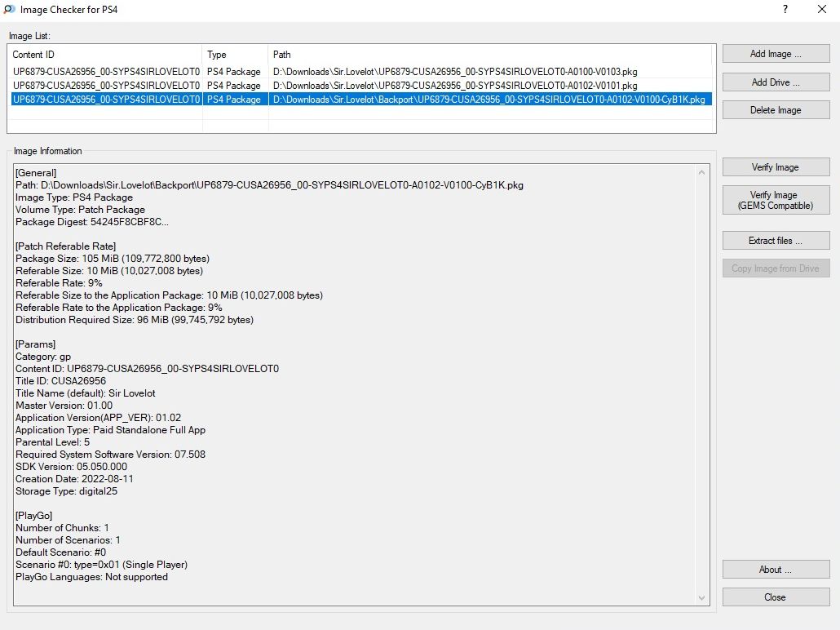Click the Type column header
The image size is (840, 630).
(x=235, y=55)
